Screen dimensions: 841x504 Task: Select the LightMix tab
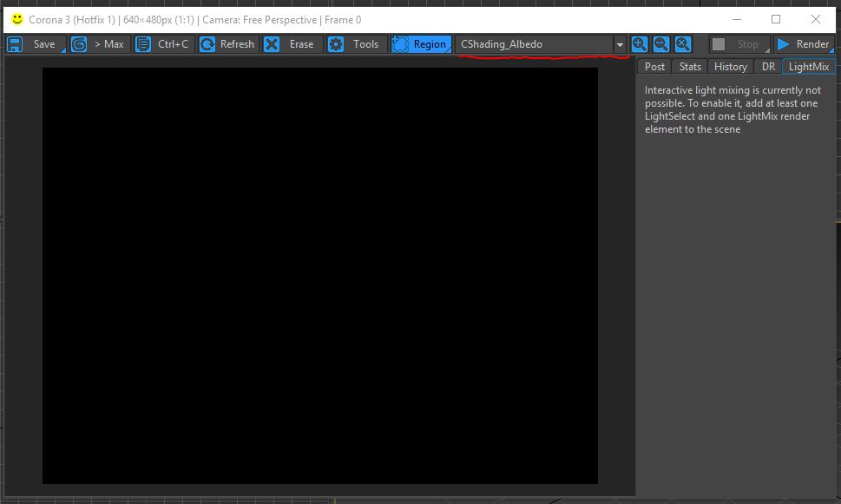click(x=809, y=67)
